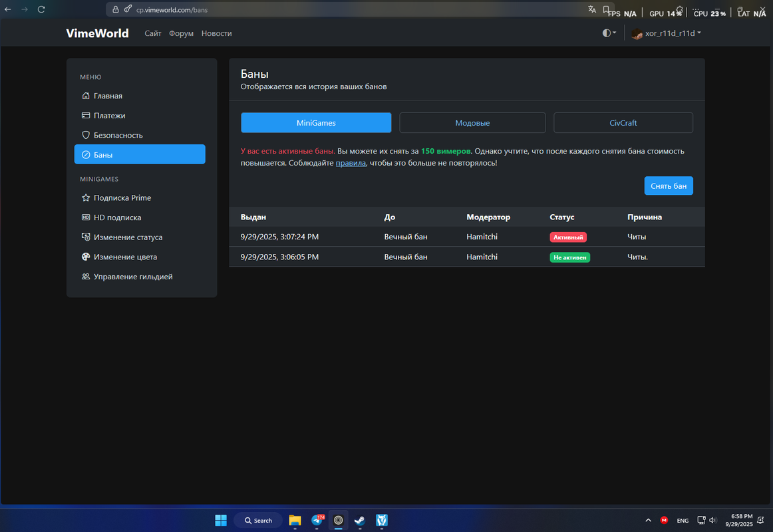773x532 pixels.
Task: Open Telegram from the taskbar
Action: point(317,520)
